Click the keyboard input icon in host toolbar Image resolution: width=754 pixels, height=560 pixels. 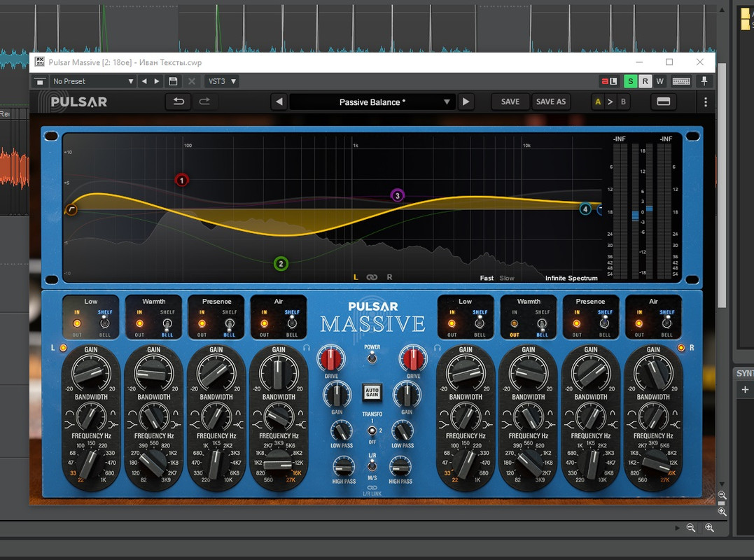point(681,81)
